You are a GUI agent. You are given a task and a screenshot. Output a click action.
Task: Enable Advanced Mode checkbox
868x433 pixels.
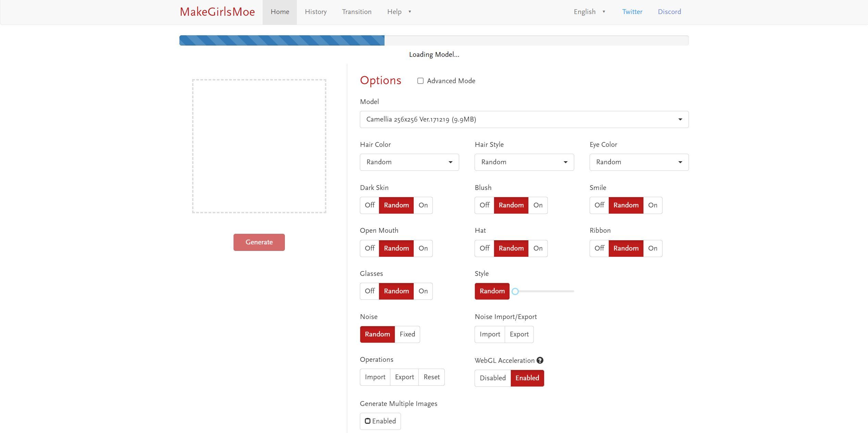point(421,80)
